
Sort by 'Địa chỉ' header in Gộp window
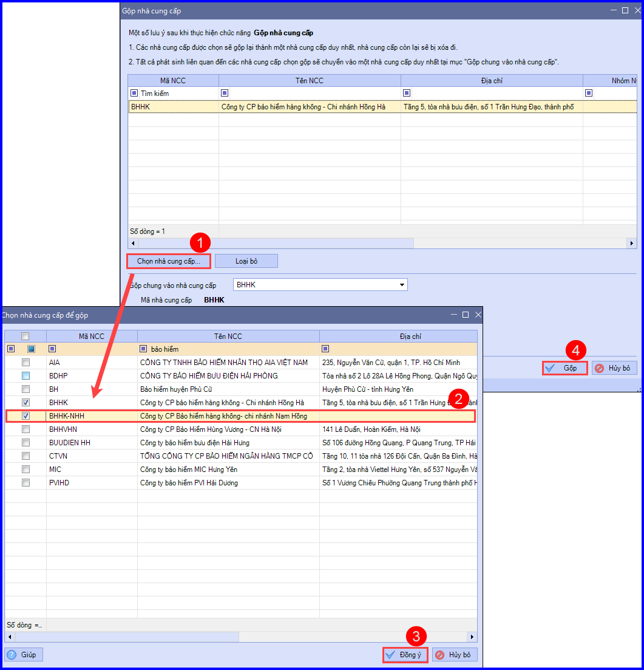coord(492,81)
